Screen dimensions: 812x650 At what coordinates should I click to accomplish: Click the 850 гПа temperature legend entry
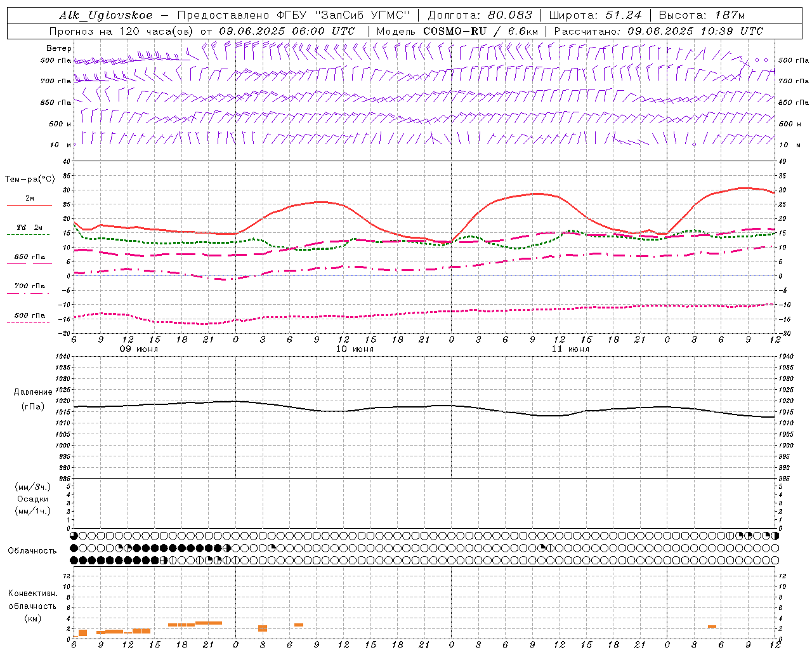click(x=30, y=257)
